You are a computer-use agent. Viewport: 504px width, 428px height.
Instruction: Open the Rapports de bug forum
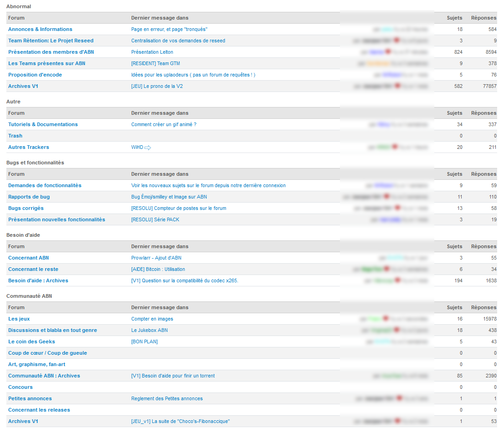(x=29, y=197)
